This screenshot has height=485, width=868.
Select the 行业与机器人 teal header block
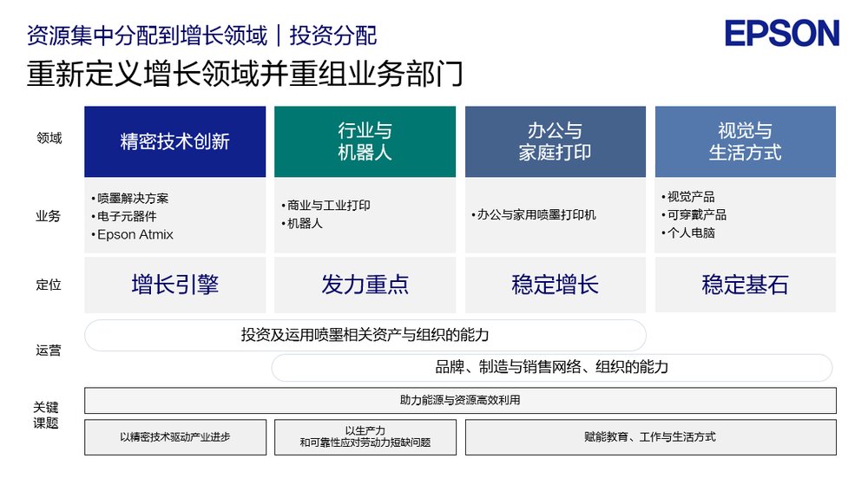tap(365, 141)
